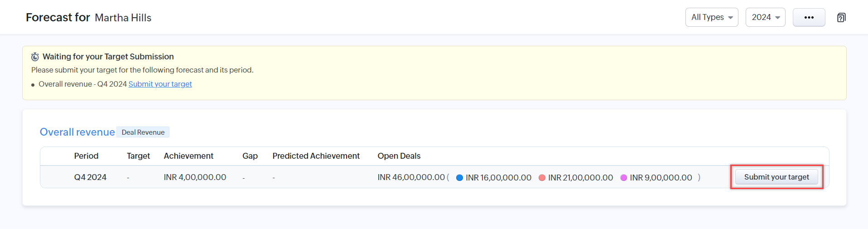Click the Martha Hills user name

click(x=123, y=18)
